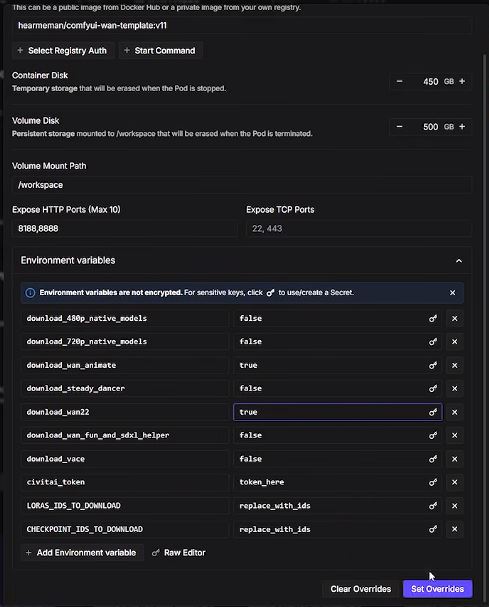The width and height of the screenshot is (489, 607).
Task: Click the download_steady_dancer key name field
Action: click(x=125, y=388)
